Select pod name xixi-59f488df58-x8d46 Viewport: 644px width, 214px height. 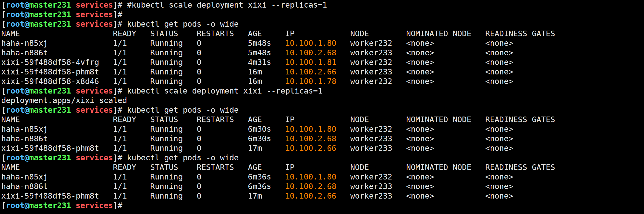click(x=50, y=81)
